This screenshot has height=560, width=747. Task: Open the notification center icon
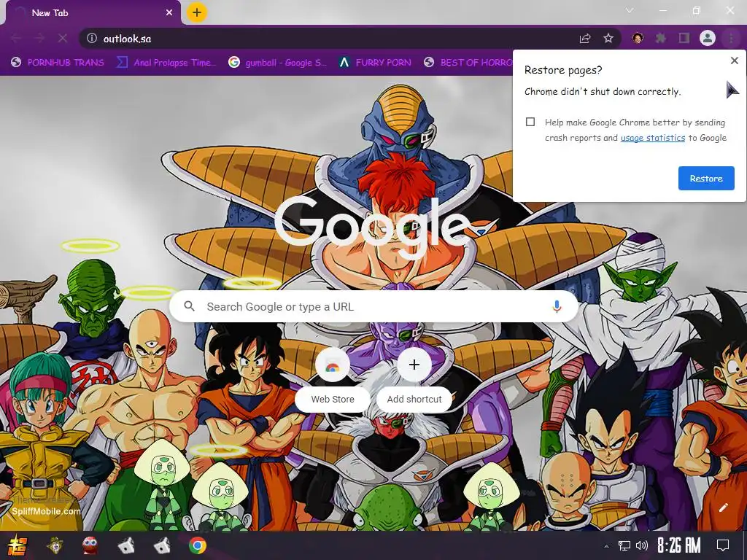(723, 545)
